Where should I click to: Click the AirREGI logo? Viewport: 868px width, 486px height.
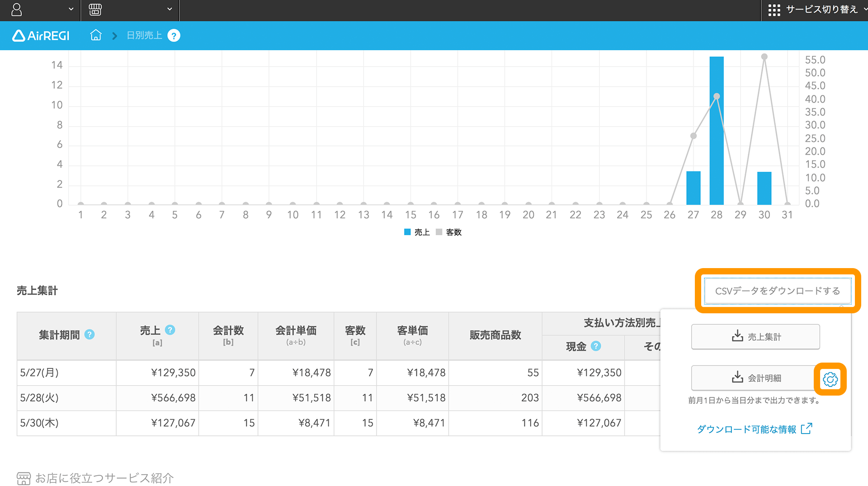point(41,35)
